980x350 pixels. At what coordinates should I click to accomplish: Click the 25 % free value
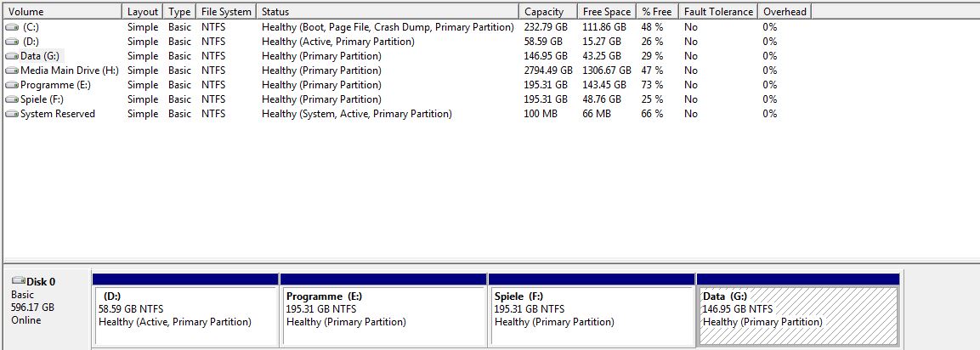point(652,99)
